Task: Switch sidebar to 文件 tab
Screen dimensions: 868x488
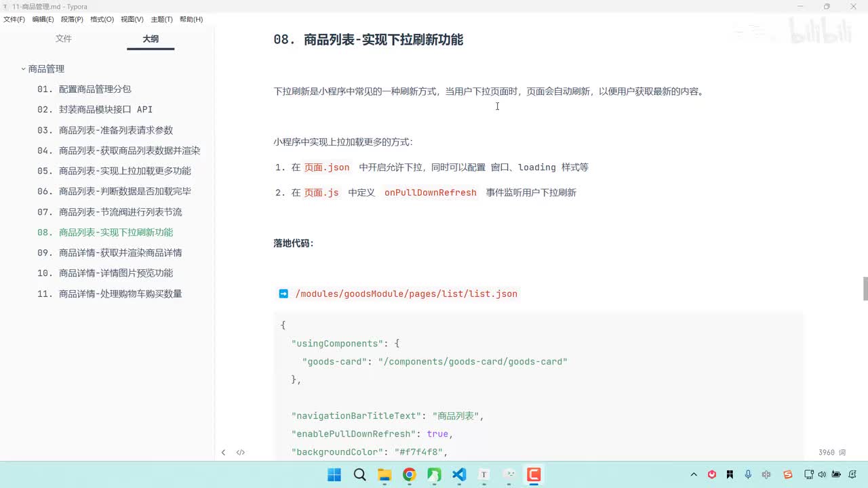Action: click(64, 39)
